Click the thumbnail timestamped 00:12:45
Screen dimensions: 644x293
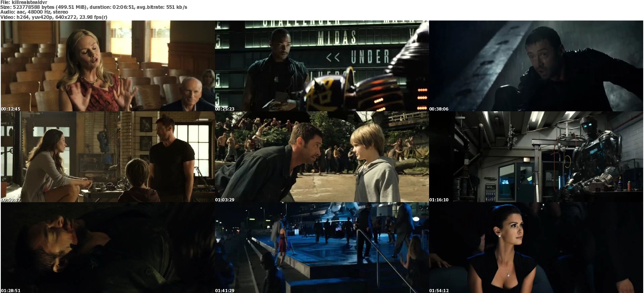point(107,66)
